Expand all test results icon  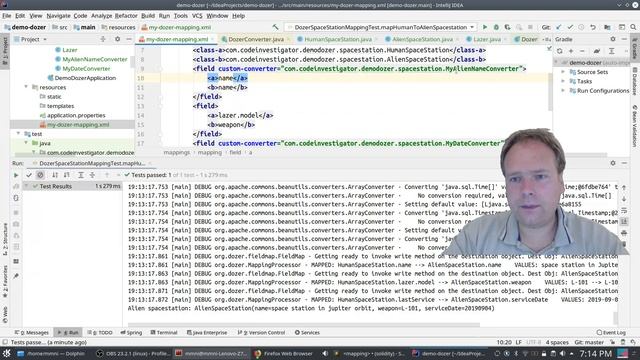click(x=81, y=175)
